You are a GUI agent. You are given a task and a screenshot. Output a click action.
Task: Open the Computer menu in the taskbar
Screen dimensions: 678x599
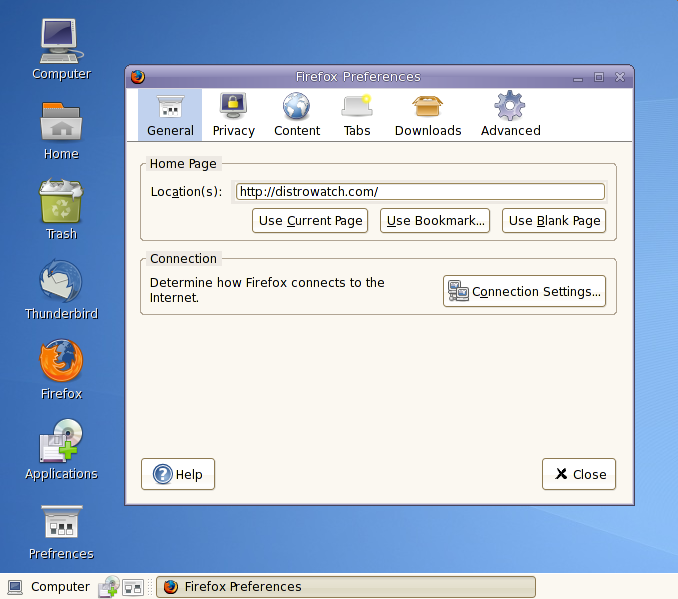point(49,586)
